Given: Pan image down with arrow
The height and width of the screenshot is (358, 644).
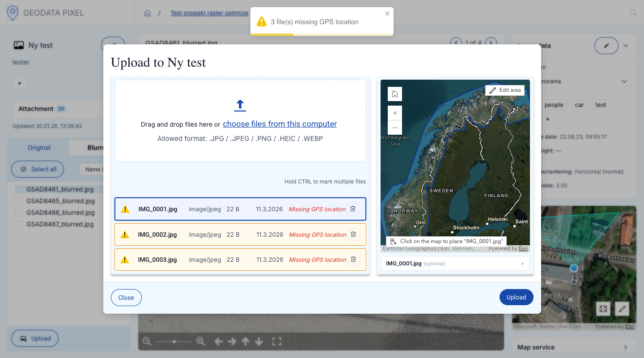Looking at the screenshot, I should tap(259, 341).
